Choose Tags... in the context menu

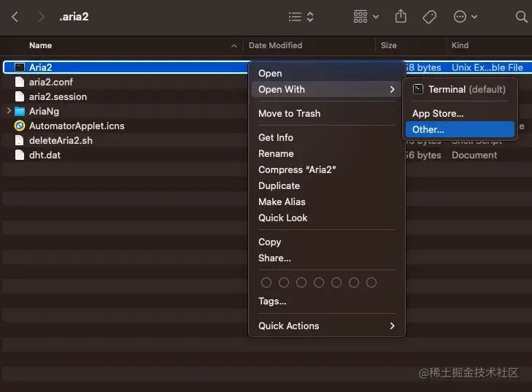(x=327, y=301)
